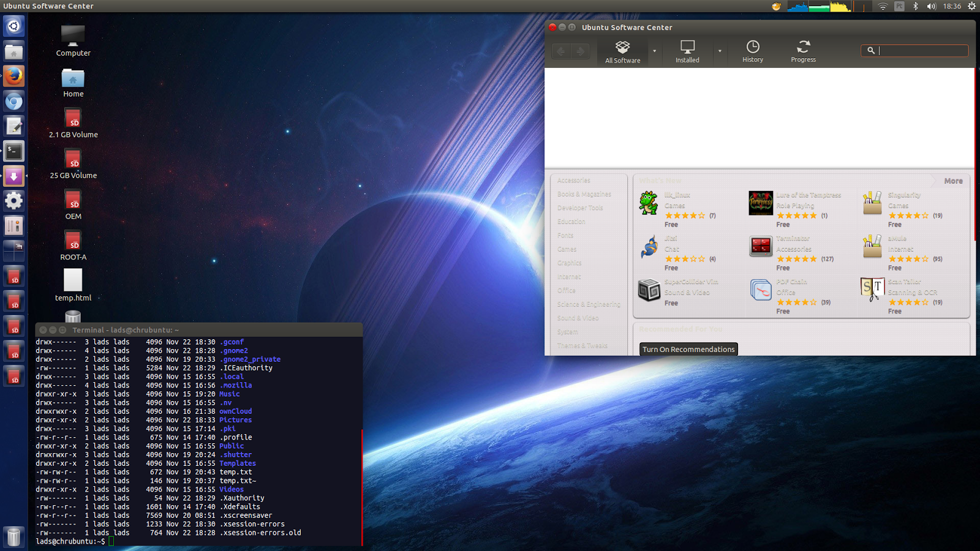
Task: Open the llk_linux green dragon app icon
Action: 649,203
